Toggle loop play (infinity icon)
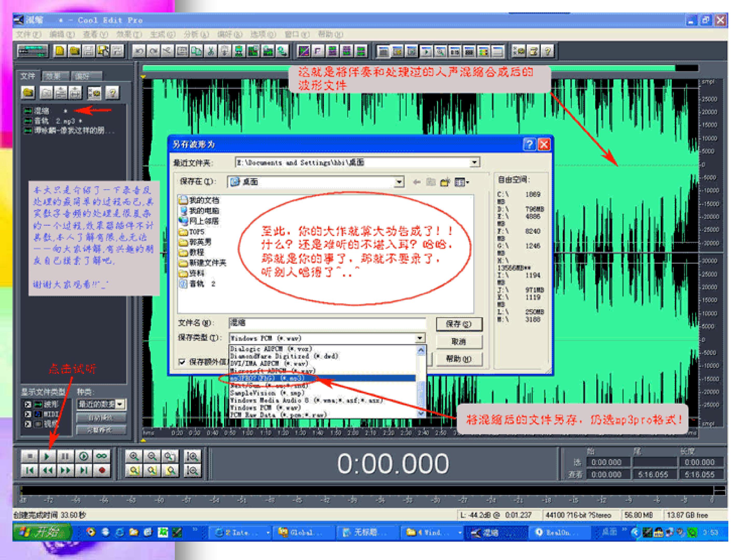This screenshot has width=747, height=560. pos(102,456)
